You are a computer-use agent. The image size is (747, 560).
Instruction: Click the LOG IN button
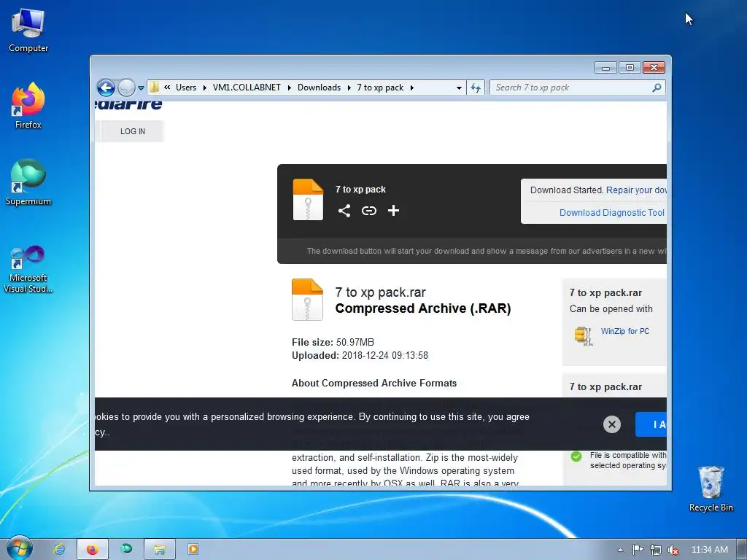(133, 131)
